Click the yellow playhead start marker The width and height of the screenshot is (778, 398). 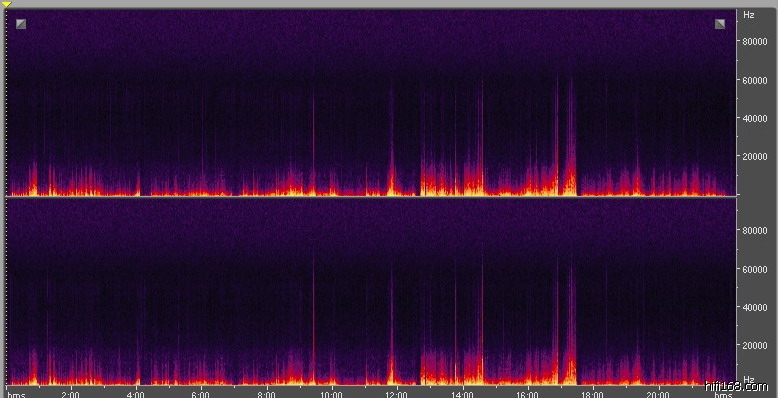(7, 3)
